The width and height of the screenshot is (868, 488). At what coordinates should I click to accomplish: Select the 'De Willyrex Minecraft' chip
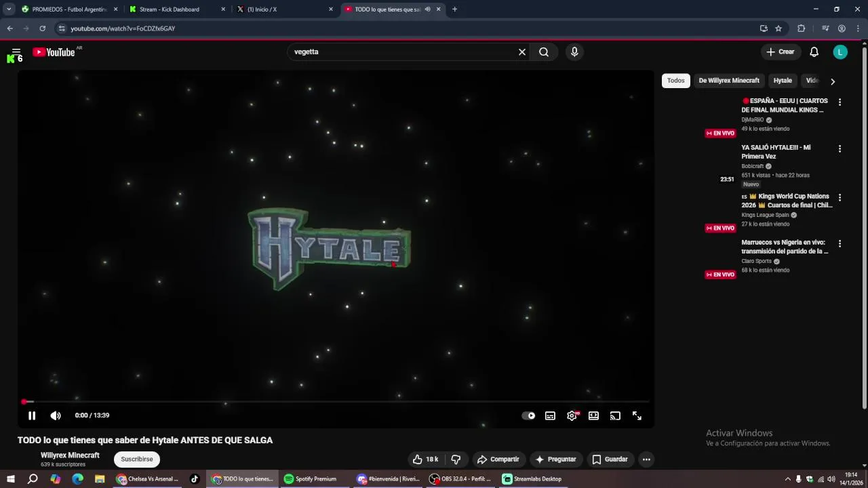729,81
